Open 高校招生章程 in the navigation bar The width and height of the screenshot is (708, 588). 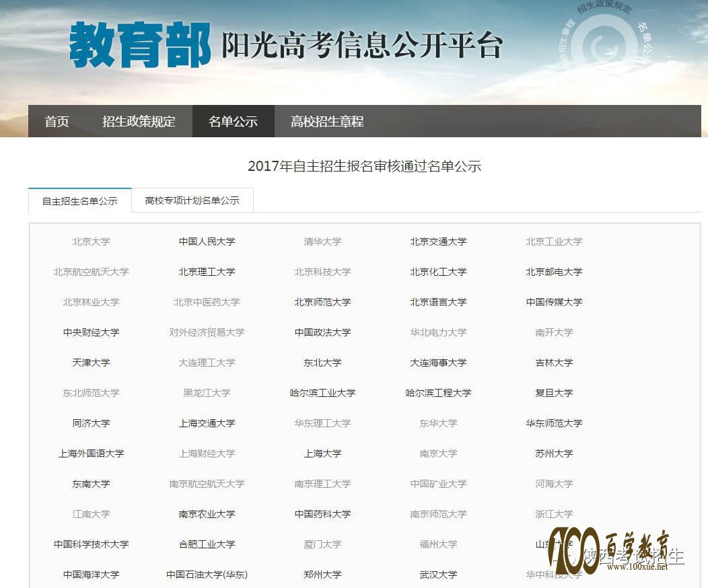[x=327, y=121]
